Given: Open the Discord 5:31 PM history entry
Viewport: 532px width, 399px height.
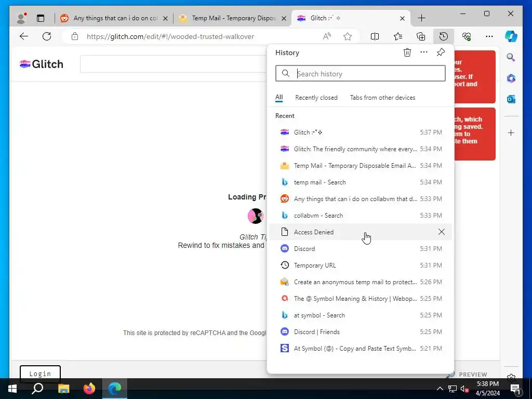Looking at the screenshot, I should point(361,249).
